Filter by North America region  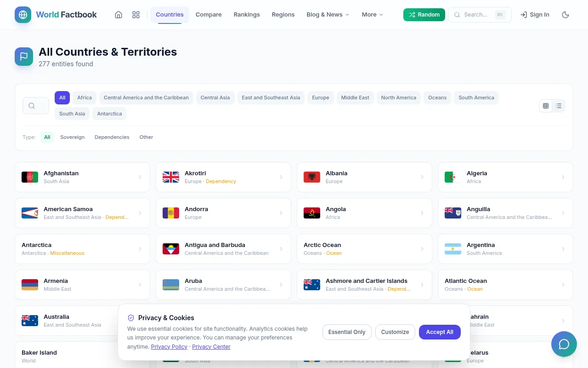[x=398, y=98]
